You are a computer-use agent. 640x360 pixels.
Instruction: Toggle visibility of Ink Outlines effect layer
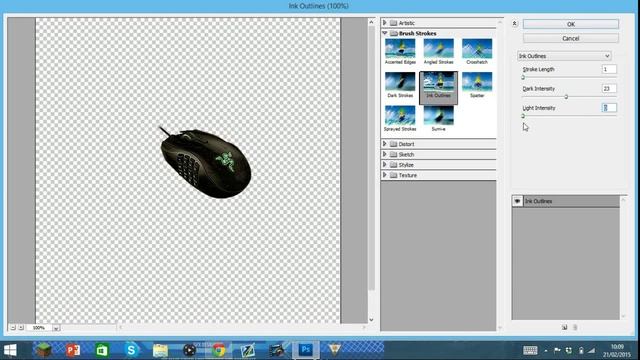tap(517, 201)
